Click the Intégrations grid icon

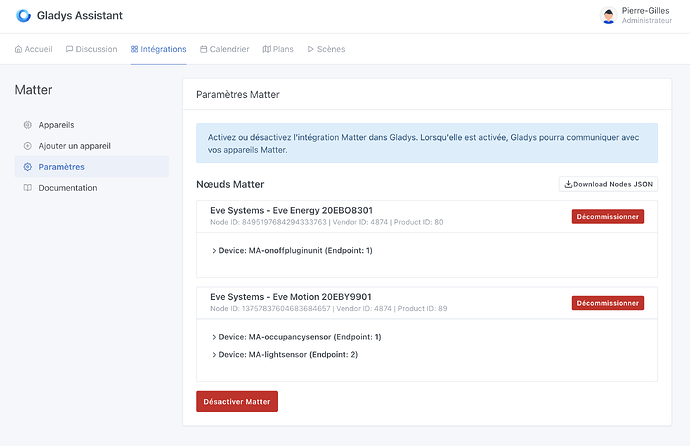pos(135,49)
